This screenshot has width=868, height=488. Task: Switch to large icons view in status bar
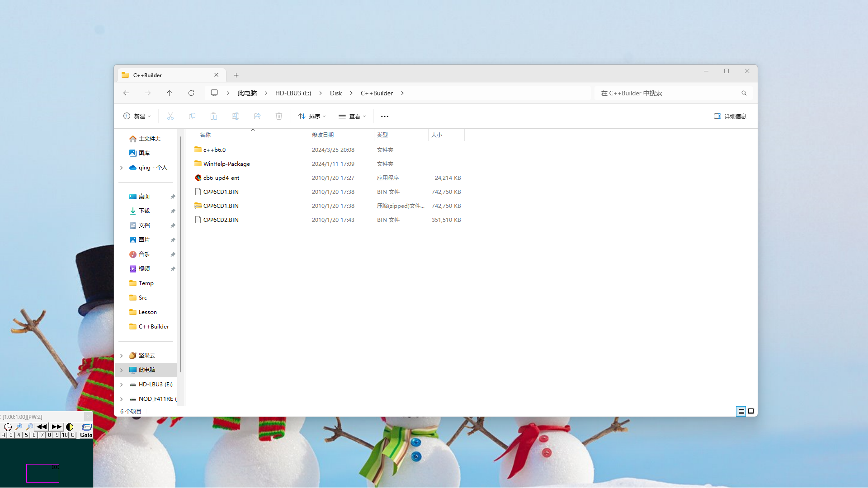coord(751,411)
